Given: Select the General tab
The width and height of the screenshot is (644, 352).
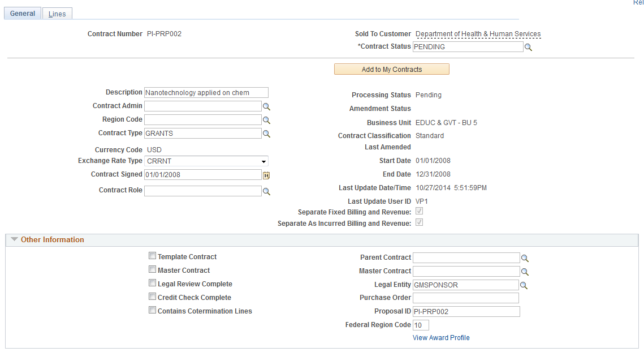Looking at the screenshot, I should (23, 14).
